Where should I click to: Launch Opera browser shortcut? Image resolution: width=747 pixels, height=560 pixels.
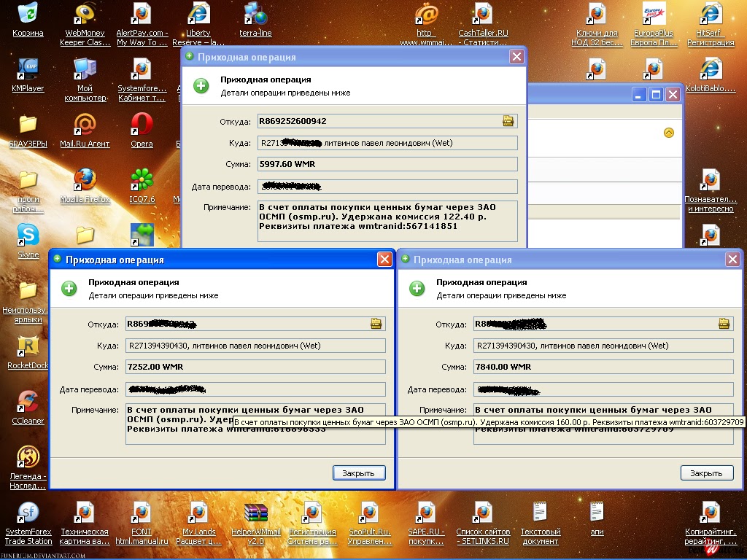click(x=142, y=130)
